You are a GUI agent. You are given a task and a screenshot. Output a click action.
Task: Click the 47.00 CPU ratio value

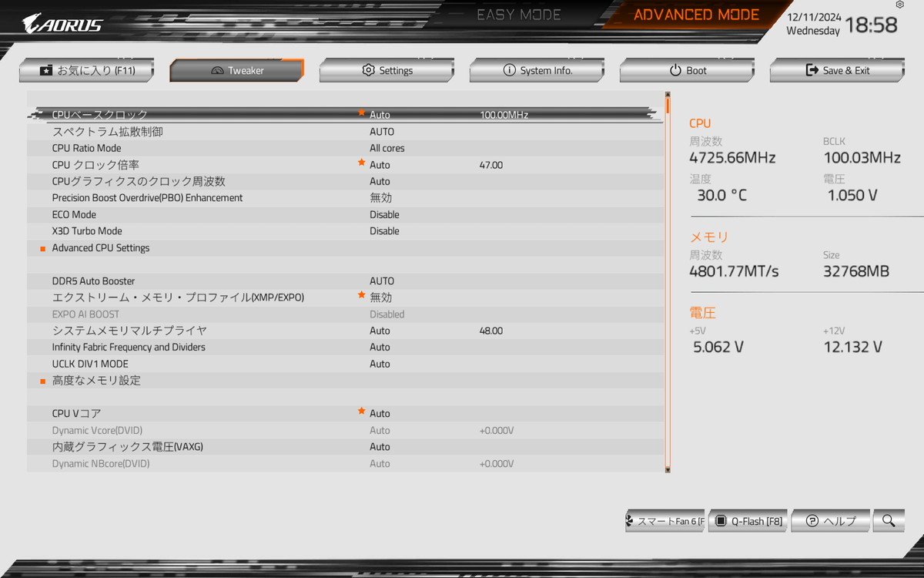pos(491,165)
